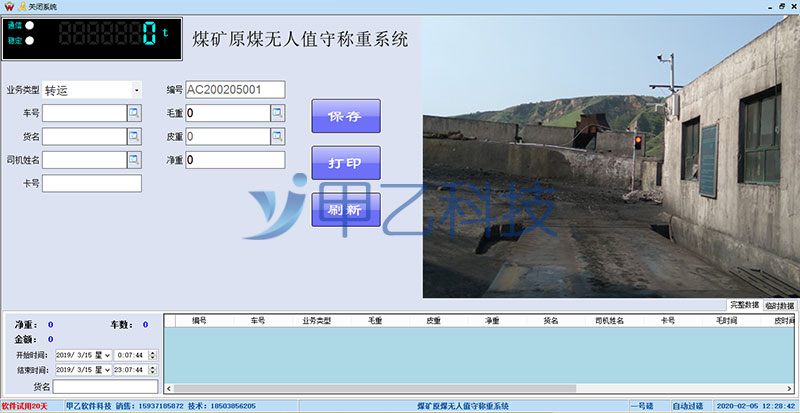The height and width of the screenshot is (413, 800).
Task: Adjust the 开始时间 time spinner
Action: tap(153, 355)
